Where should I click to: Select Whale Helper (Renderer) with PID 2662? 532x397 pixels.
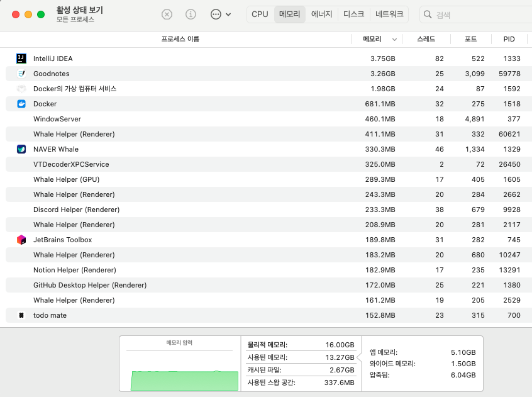74,194
